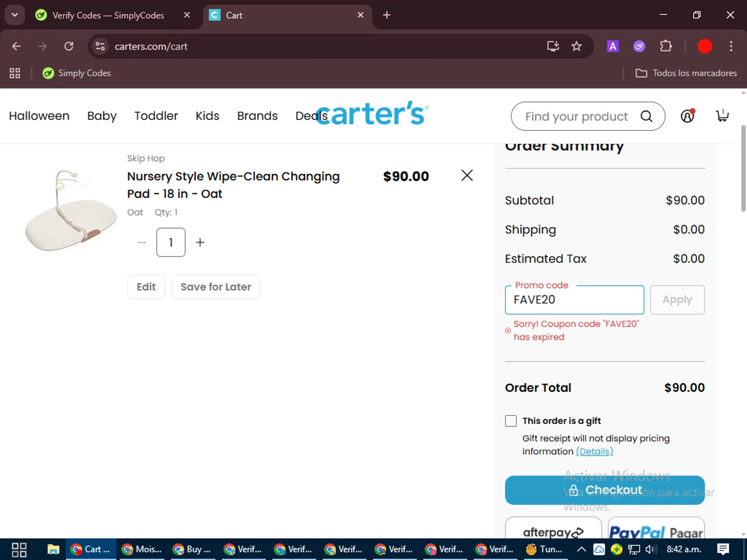
Task: Click the Edit button
Action: click(146, 287)
